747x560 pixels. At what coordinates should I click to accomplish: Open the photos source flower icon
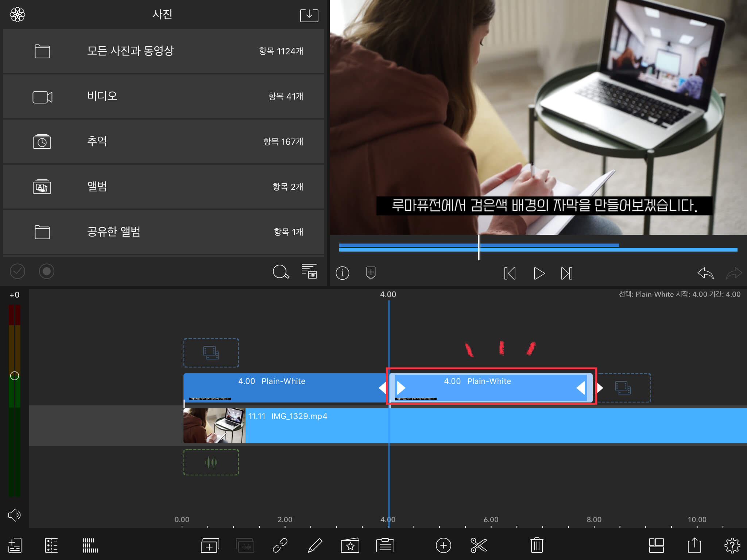tap(18, 15)
